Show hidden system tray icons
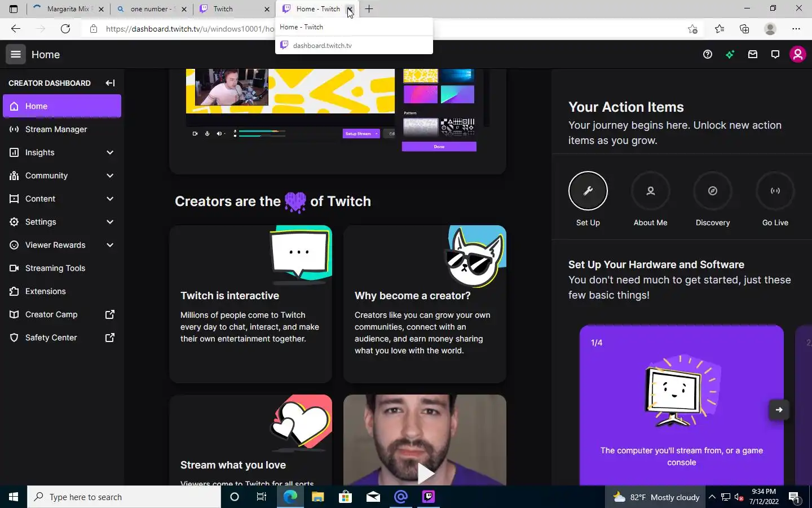Image resolution: width=812 pixels, height=508 pixels. pyautogui.click(x=712, y=497)
